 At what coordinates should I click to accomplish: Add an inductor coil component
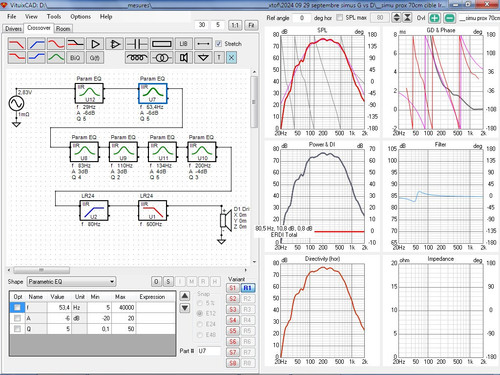[137, 58]
